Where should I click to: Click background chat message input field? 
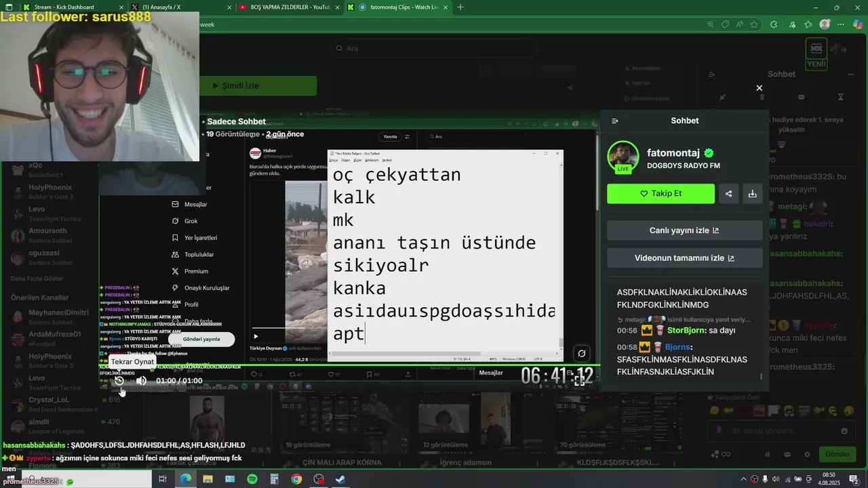pos(781,431)
